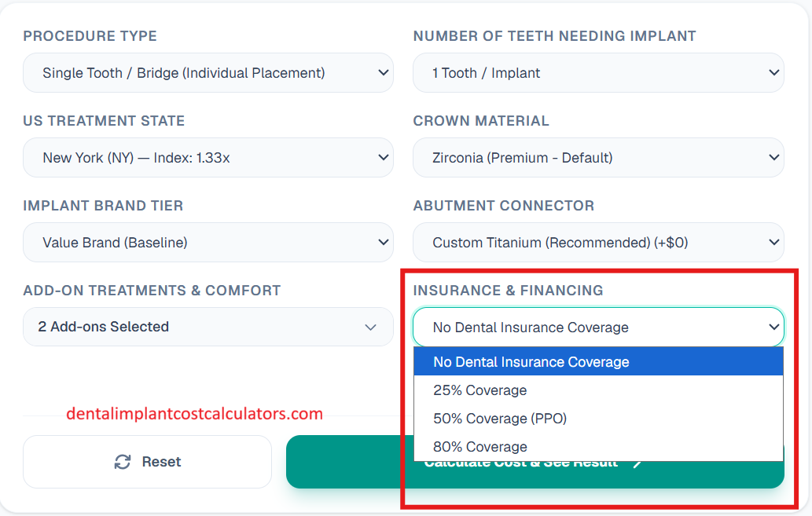This screenshot has width=812, height=516.
Task: Open the Implant Brand Tier dropdown
Action: coord(208,243)
